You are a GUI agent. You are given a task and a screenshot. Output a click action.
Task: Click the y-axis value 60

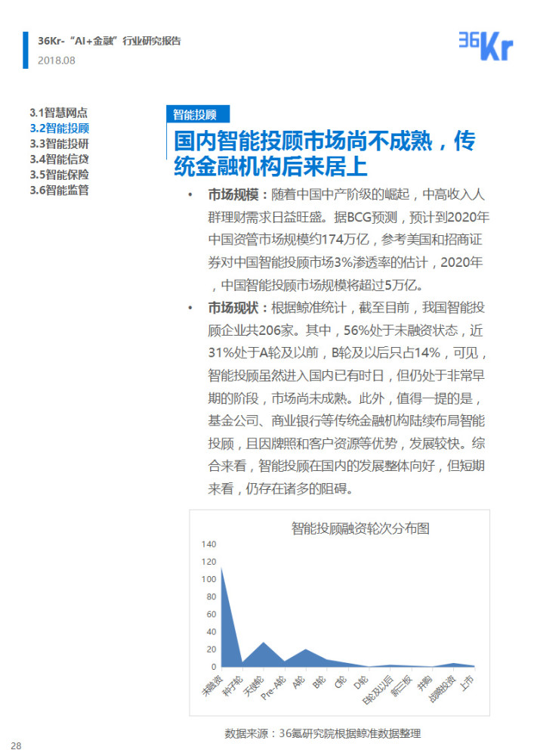pos(211,614)
